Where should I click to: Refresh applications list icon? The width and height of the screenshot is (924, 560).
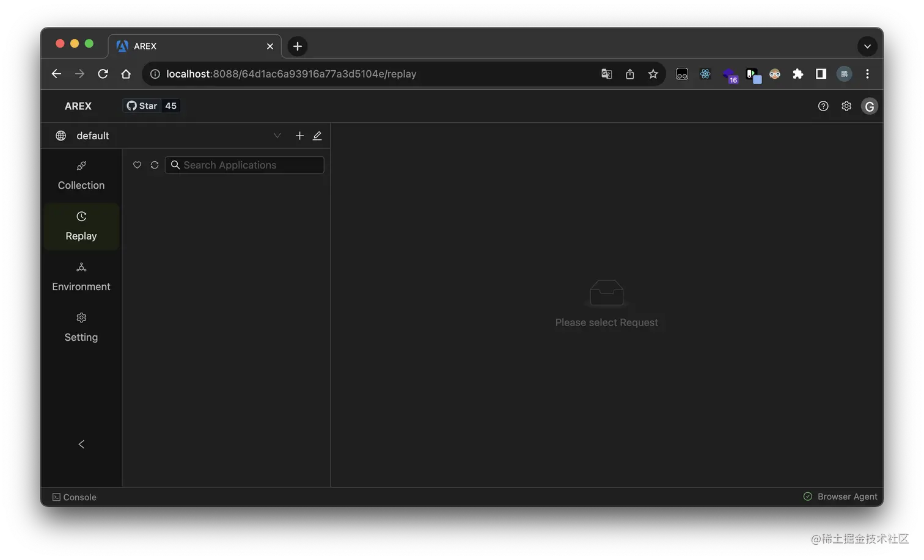click(x=155, y=165)
